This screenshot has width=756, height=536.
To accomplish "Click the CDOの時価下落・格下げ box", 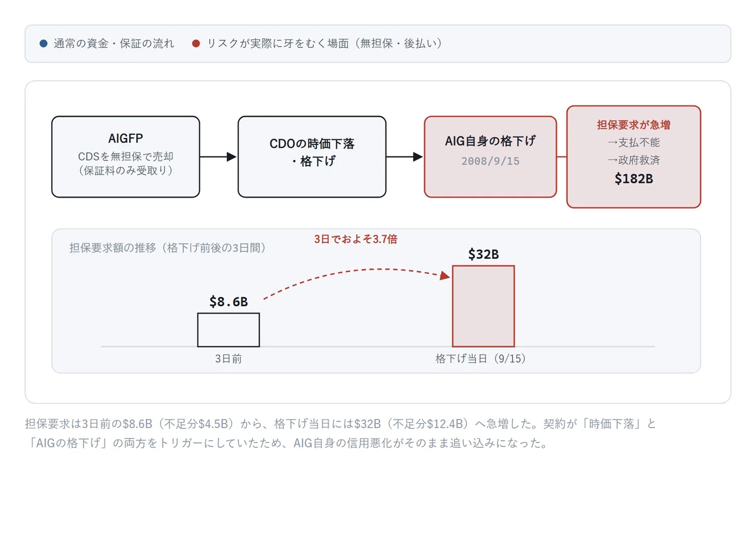I will coord(312,157).
